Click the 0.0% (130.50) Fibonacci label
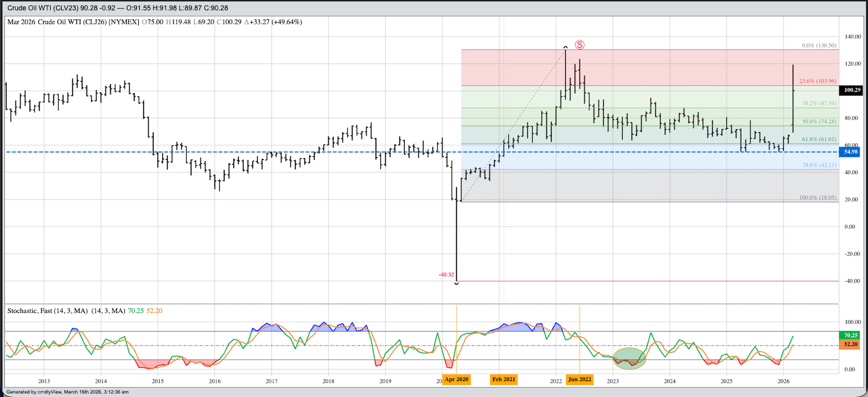868x397 pixels. tap(819, 45)
